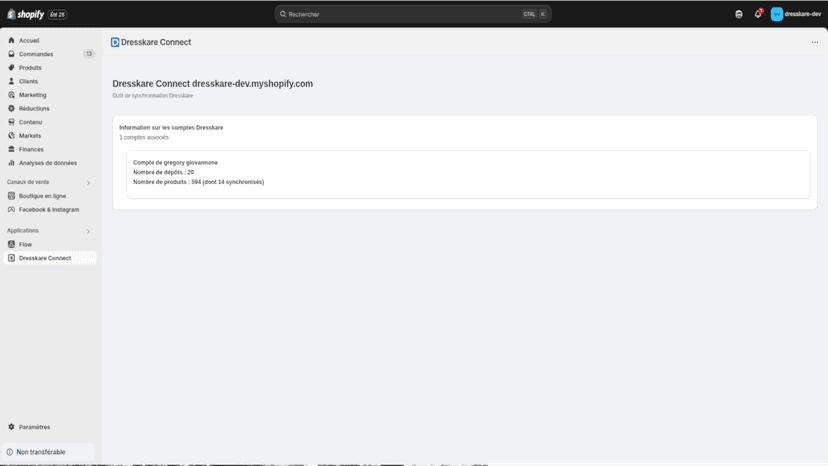Click the Finances bank icon
The width and height of the screenshot is (828, 466).
[x=11, y=150]
